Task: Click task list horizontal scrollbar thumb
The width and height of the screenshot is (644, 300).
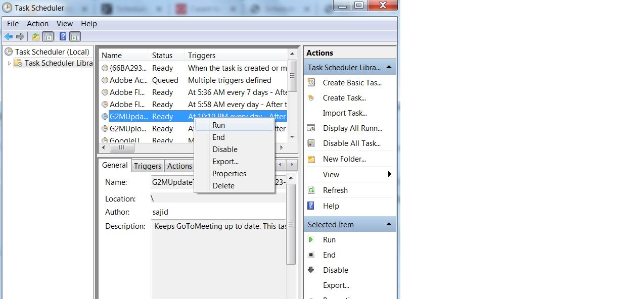Action: 122,148
